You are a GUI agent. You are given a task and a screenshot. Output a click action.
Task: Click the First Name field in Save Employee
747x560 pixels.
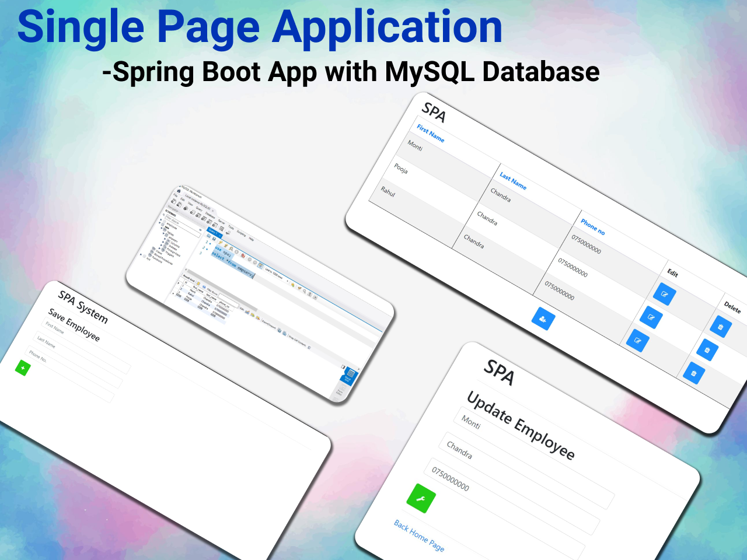click(x=88, y=346)
